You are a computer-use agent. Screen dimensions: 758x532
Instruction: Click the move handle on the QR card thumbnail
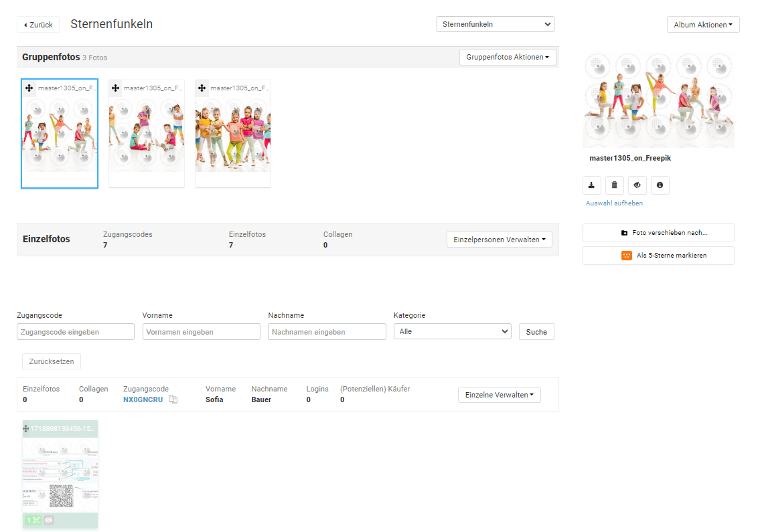25,428
